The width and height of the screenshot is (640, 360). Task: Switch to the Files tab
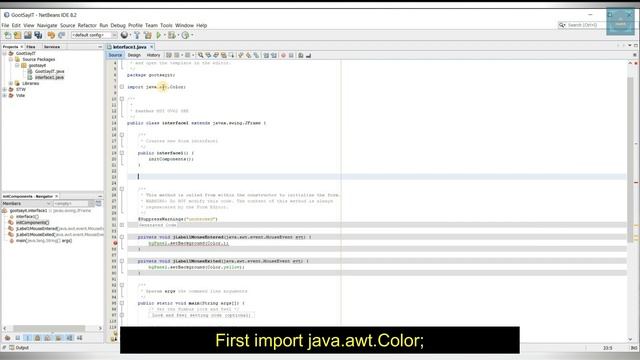coord(31,47)
